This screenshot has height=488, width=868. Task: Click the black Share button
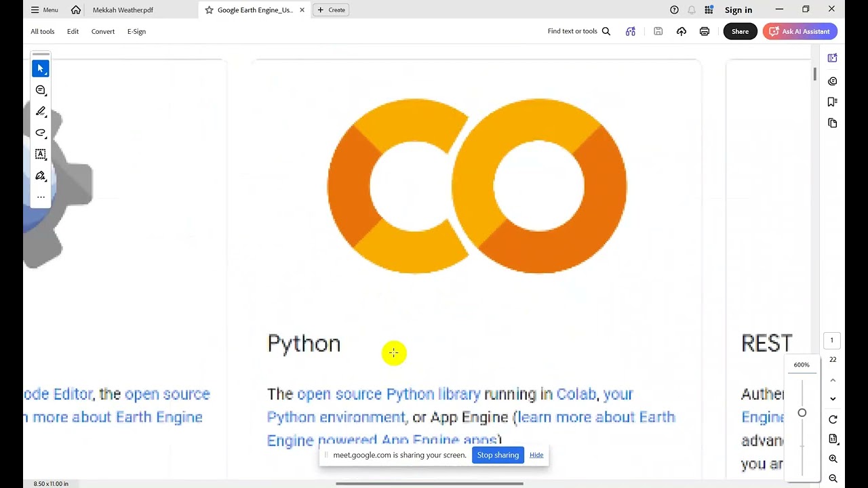(740, 31)
